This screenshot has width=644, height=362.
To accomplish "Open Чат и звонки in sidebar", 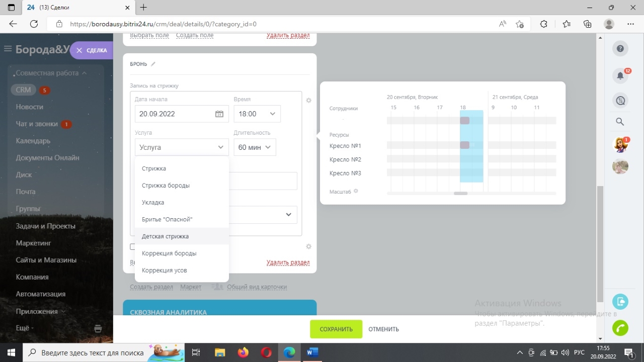I will pyautogui.click(x=37, y=124).
